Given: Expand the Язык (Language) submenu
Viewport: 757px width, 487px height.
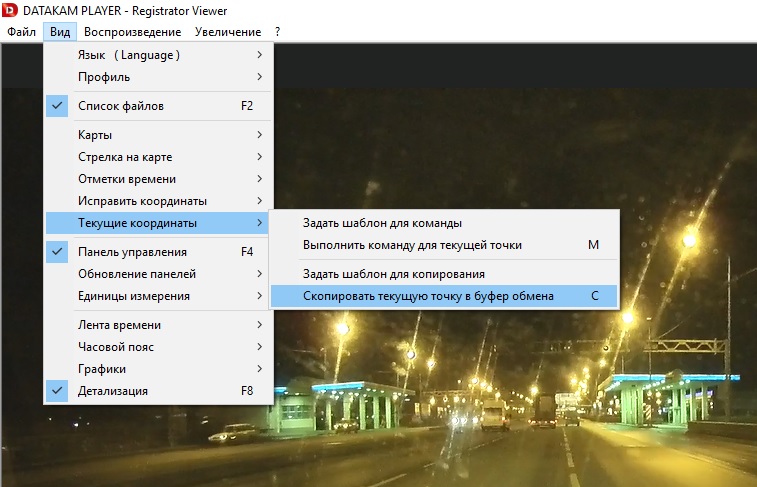Looking at the screenshot, I should (158, 55).
